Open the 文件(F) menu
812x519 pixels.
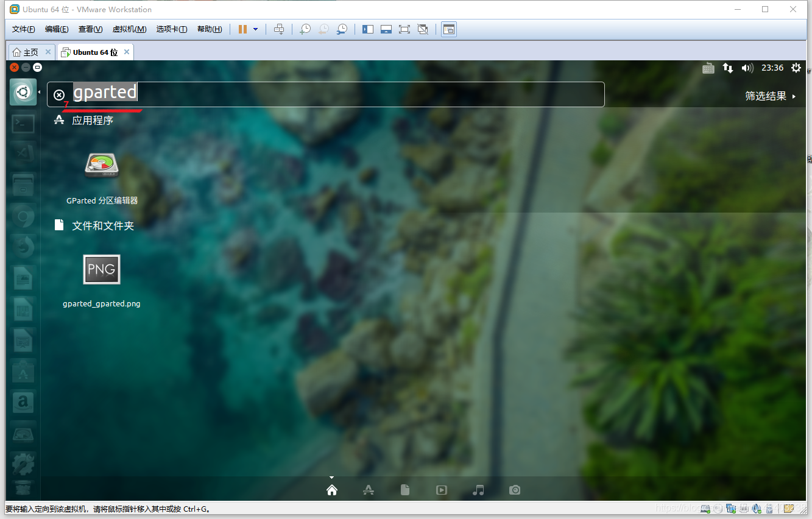[x=23, y=29]
